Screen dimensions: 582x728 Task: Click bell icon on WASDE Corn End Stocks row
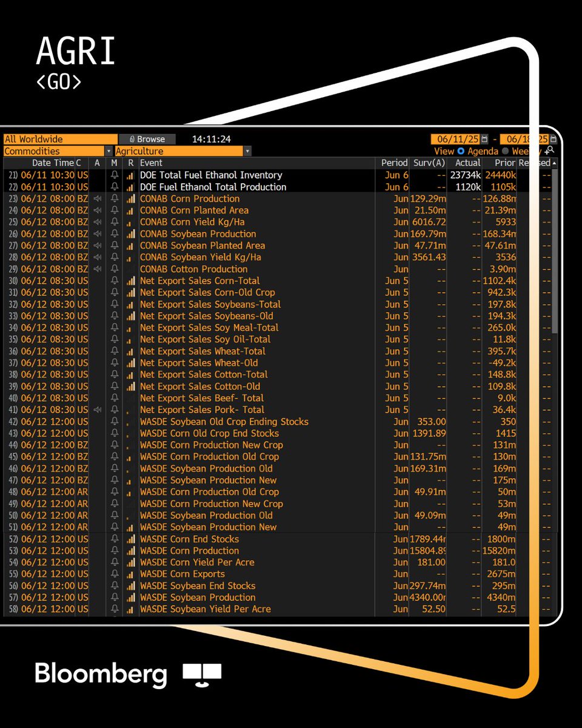click(115, 539)
